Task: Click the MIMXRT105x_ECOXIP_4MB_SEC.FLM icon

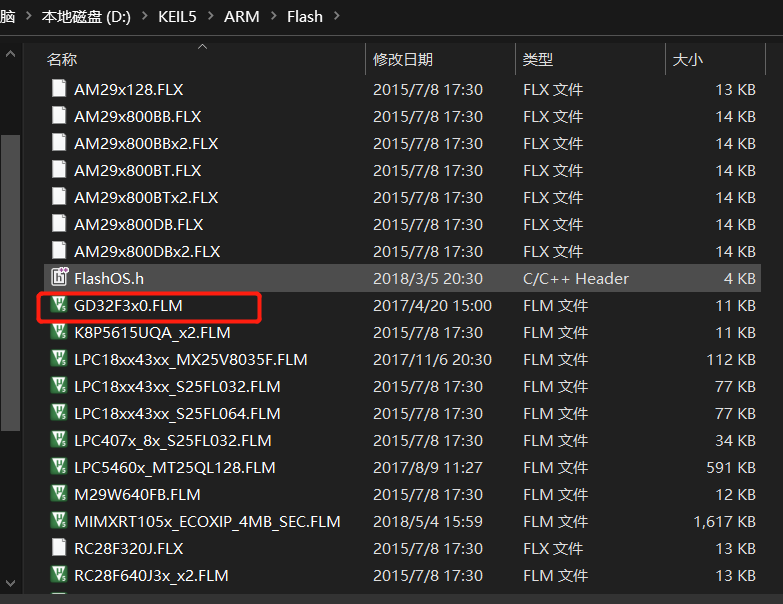Action: 59,520
